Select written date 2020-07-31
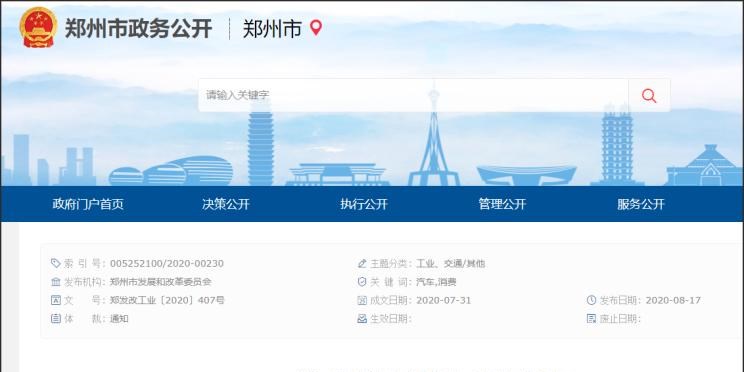The image size is (744, 372). 444,300
